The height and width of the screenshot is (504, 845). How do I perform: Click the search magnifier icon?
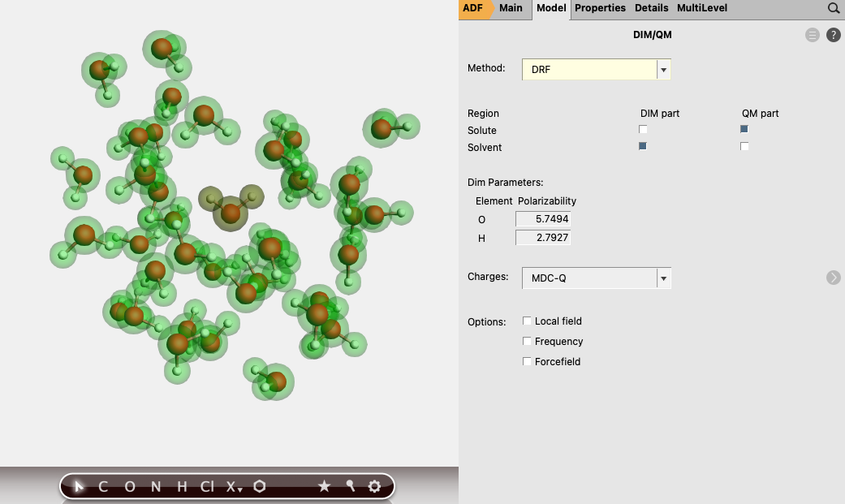tap(834, 8)
